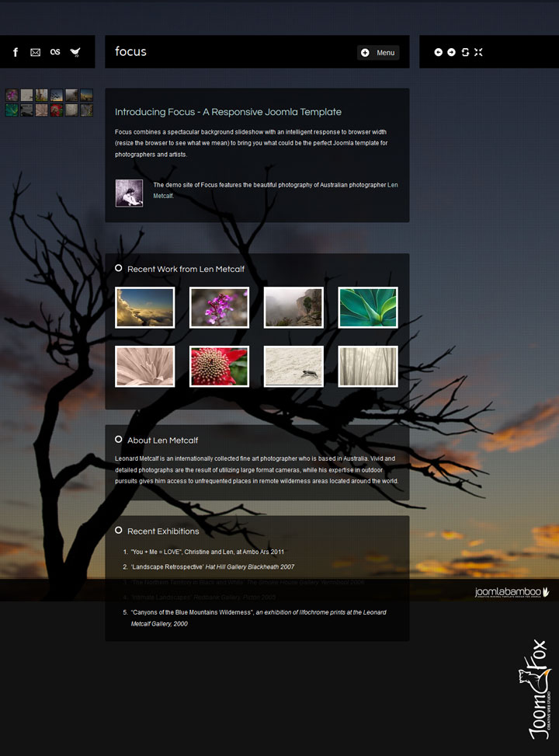Click the 'About Len Metcalf' heading

(162, 441)
